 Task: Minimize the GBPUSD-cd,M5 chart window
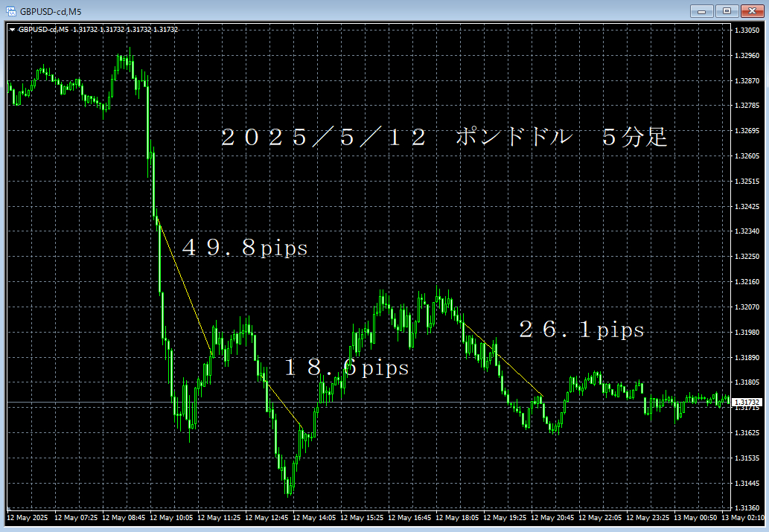[x=701, y=10]
